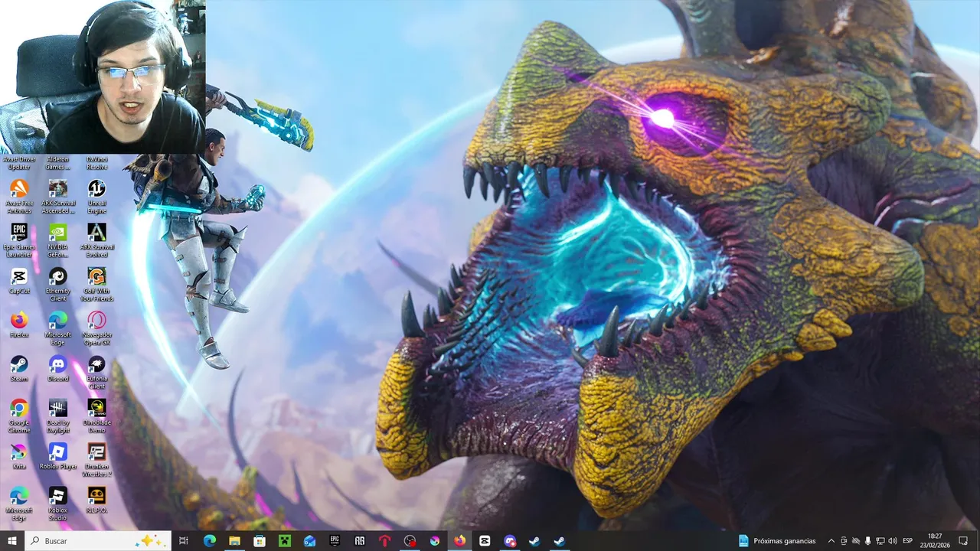Screen dimensions: 980x551
Task: Show hidden system tray icons
Action: [x=831, y=540]
